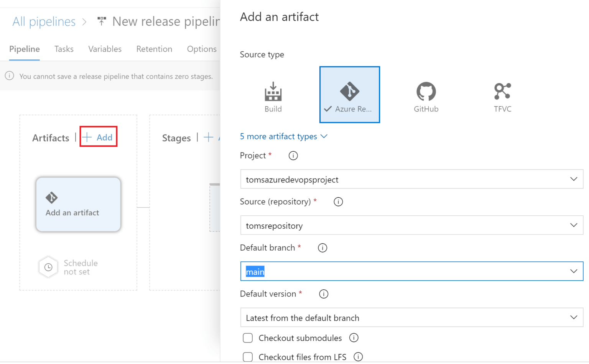Select the Azure Repos source type
Screen dimensions: 589x364
[349, 94]
